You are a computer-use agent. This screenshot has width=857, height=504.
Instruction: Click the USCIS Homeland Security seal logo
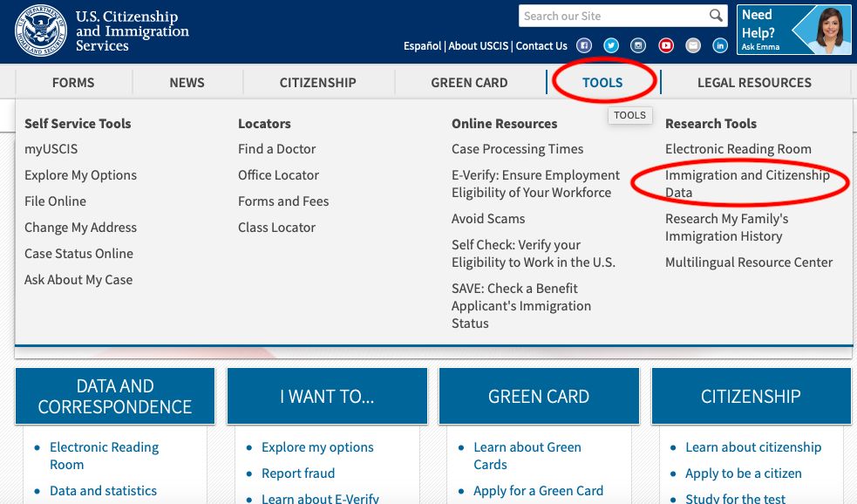click(41, 31)
